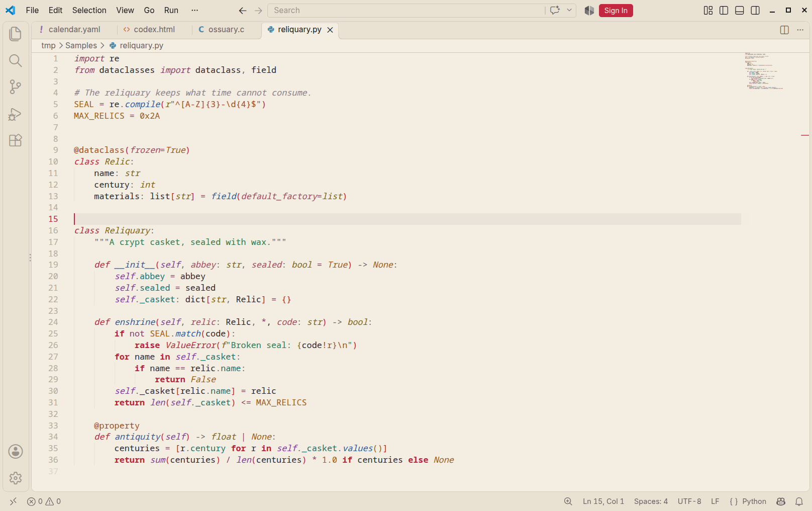Open the chat icon in title bar
Viewport: 812px width, 511px height.
555,11
